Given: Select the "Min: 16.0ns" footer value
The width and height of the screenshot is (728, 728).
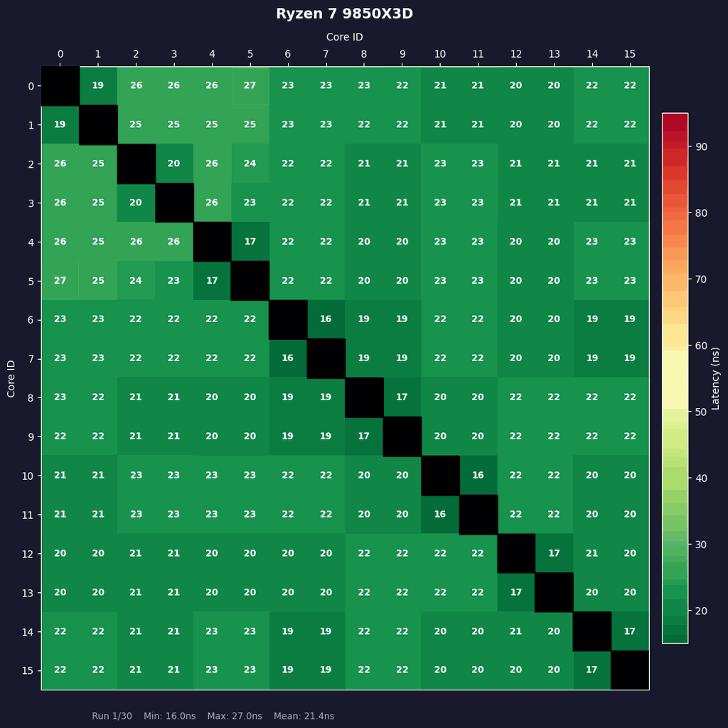Looking at the screenshot, I should [x=169, y=716].
